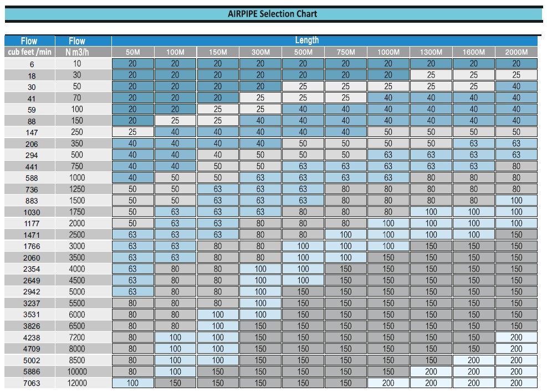This screenshot has height=392, width=547.
Task: Click the 300M cell in the 3826 cfm row
Action: (x=260, y=325)
